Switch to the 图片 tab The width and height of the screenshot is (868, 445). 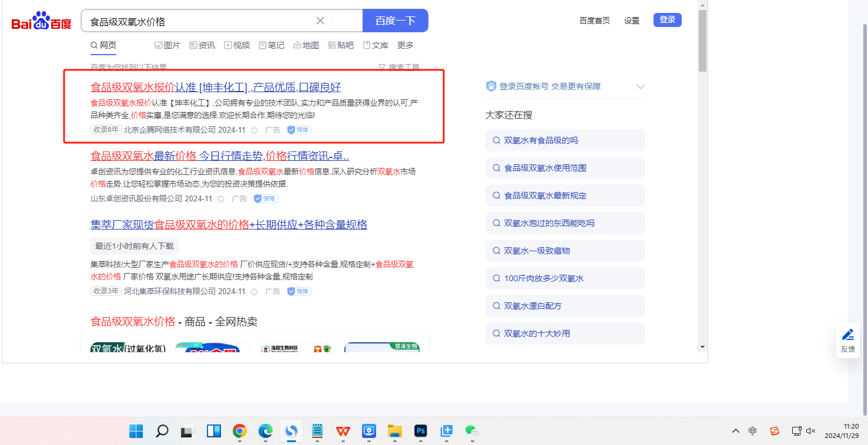click(x=167, y=45)
